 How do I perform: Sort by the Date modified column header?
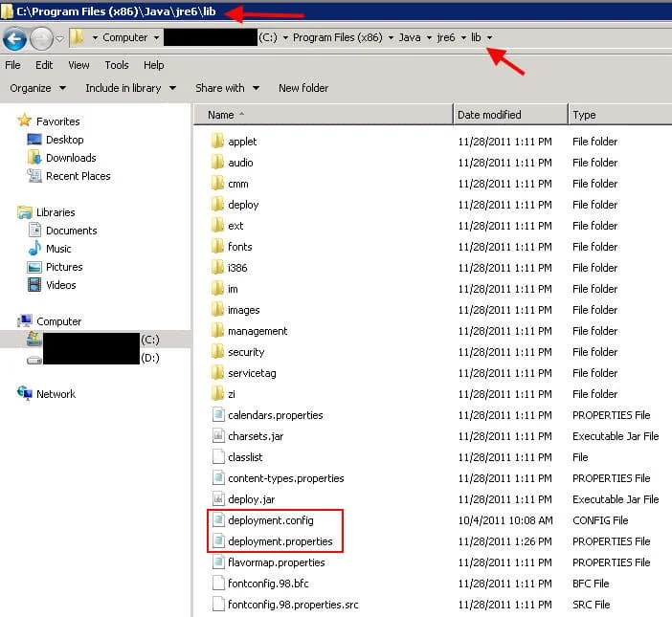coord(510,115)
